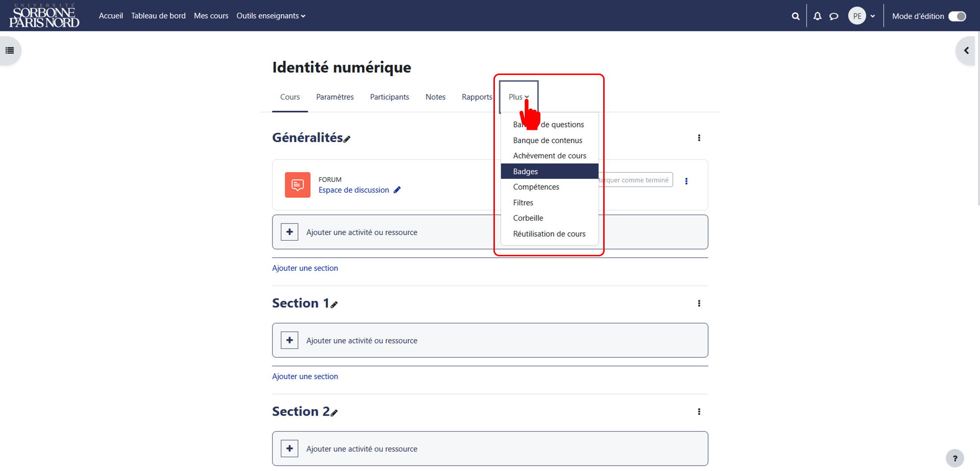Edit the Généralités section title pencil

click(347, 139)
